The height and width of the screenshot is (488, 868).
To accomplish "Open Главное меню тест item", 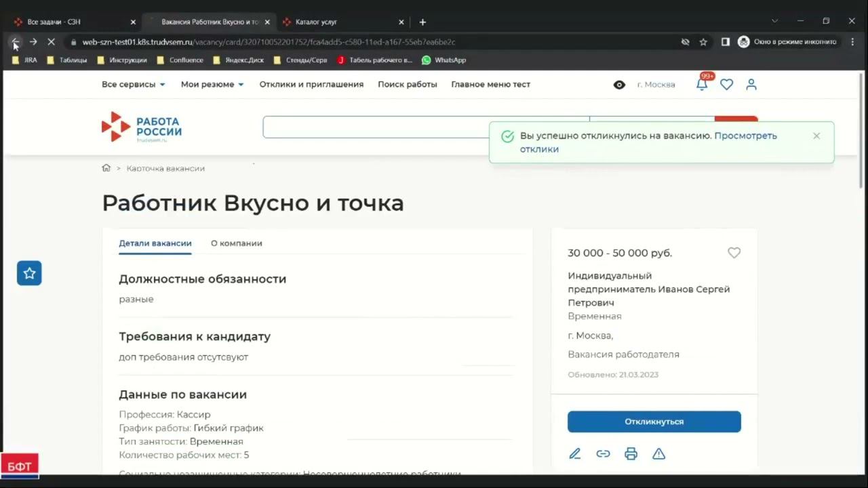I will (491, 85).
